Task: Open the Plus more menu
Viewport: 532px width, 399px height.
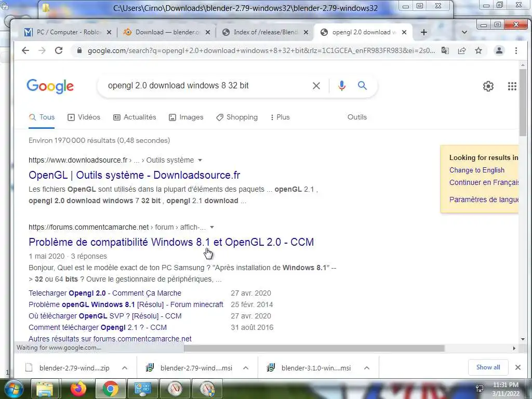Action: [x=280, y=117]
